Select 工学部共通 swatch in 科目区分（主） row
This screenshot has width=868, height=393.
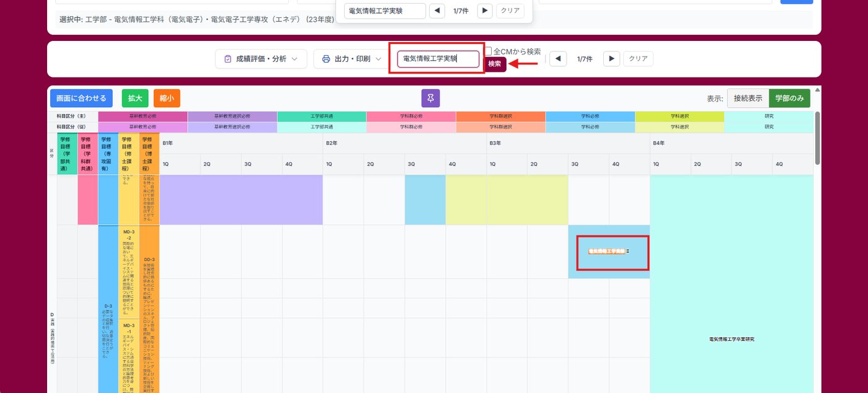coord(322,116)
